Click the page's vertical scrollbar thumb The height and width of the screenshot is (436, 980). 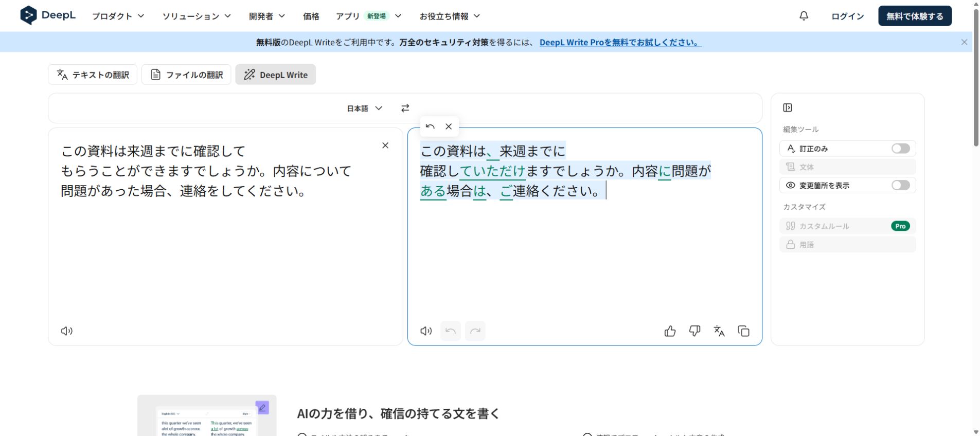click(975, 77)
